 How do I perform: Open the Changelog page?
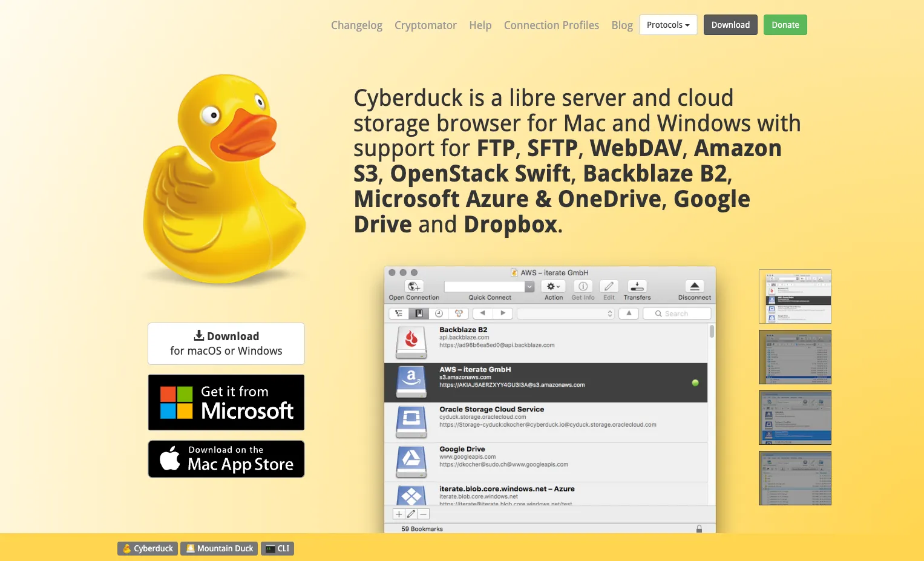pos(356,25)
